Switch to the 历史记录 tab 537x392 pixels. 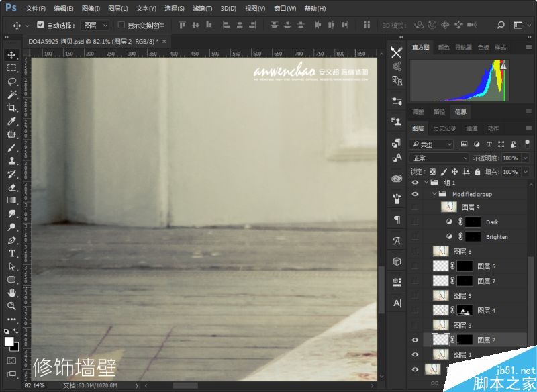pos(444,128)
